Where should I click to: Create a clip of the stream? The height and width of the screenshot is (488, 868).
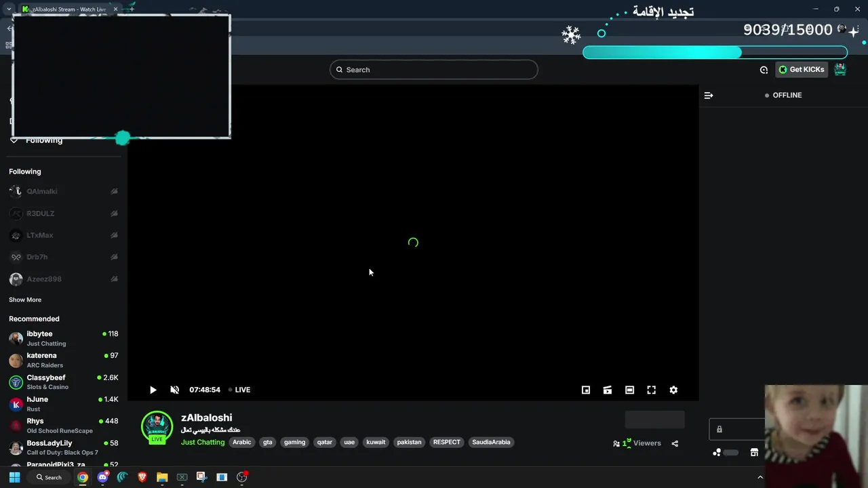coord(608,390)
